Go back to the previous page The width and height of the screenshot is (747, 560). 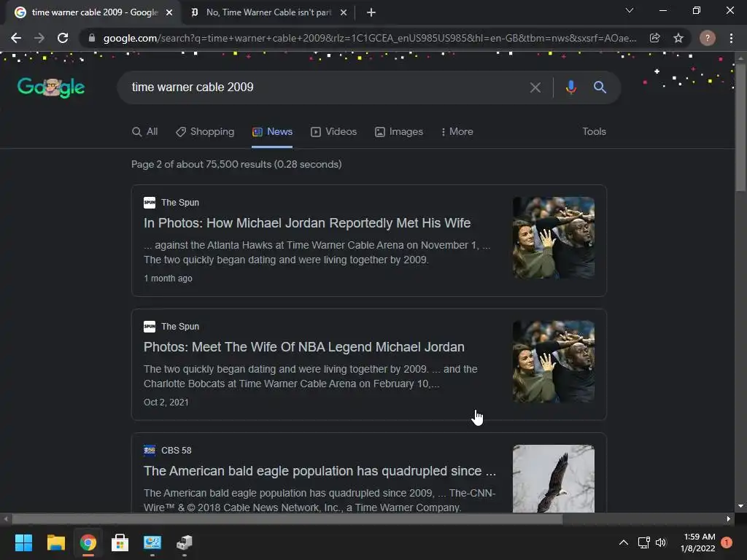[x=16, y=38]
